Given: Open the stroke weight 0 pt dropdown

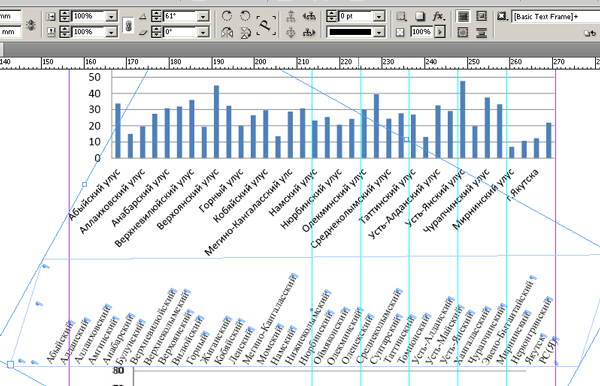Looking at the screenshot, I should [378, 16].
